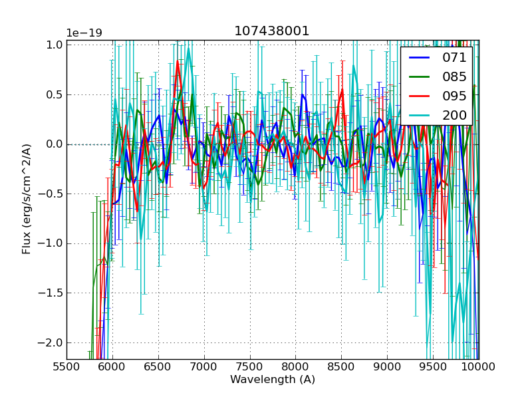Click the plot title 107438001
The image size is (532, 399).
[x=272, y=31]
